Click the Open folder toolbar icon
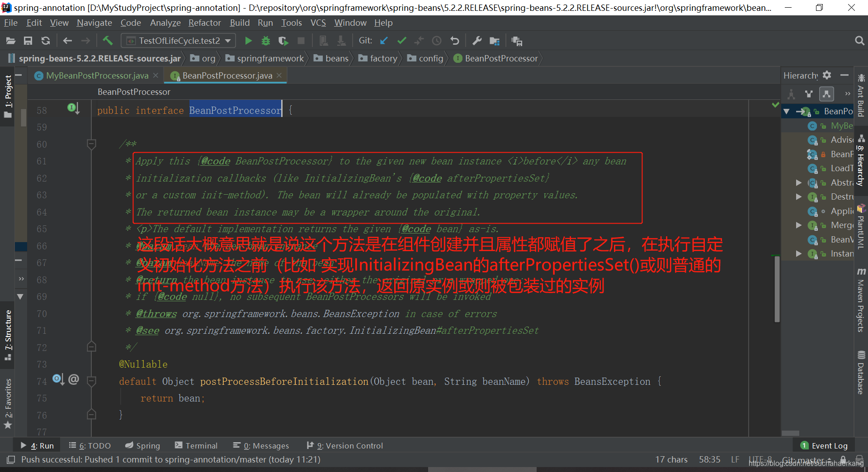The image size is (868, 472). tap(11, 41)
